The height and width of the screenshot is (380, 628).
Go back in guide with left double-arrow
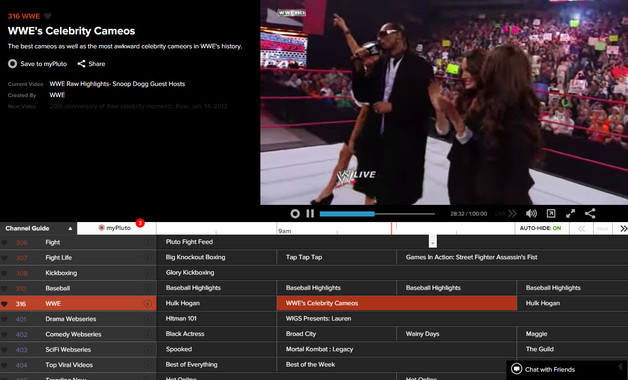581,228
